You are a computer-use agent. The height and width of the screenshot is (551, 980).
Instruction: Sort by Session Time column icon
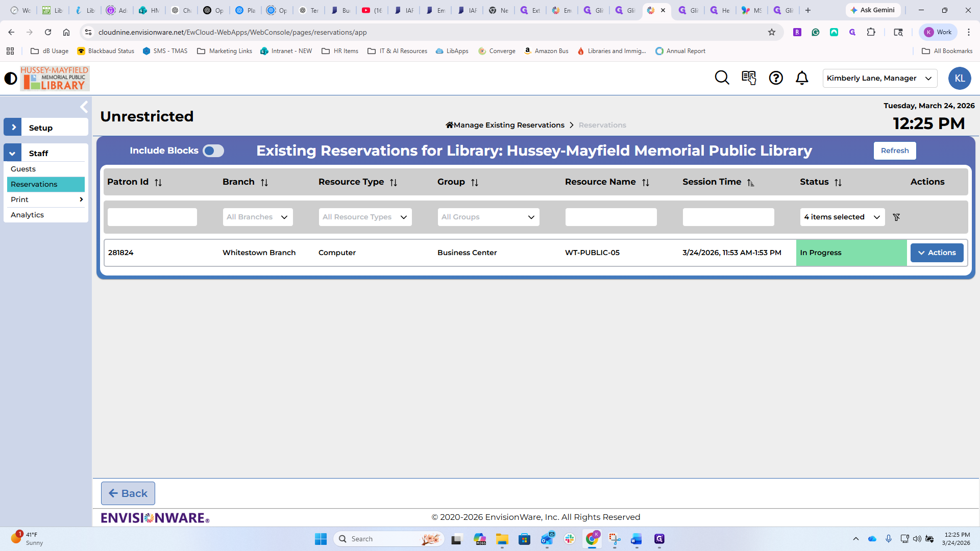point(750,183)
